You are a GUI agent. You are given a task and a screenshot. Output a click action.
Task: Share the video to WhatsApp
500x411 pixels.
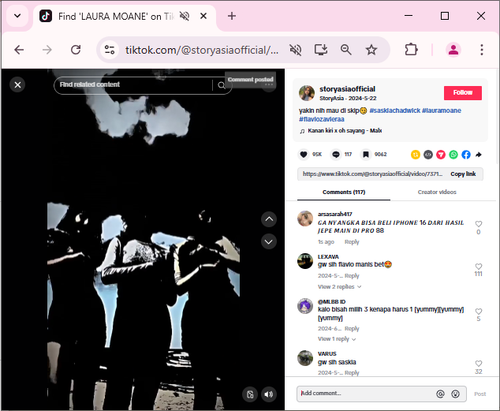(x=453, y=155)
